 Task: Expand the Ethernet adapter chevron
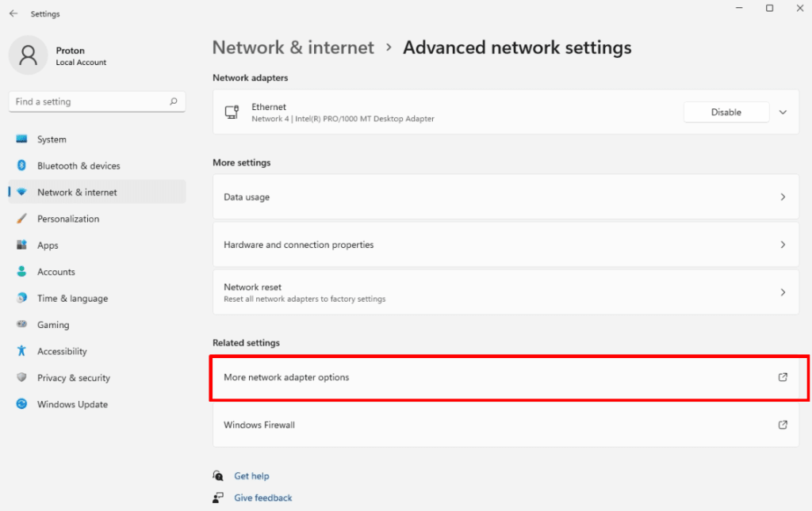tap(783, 112)
